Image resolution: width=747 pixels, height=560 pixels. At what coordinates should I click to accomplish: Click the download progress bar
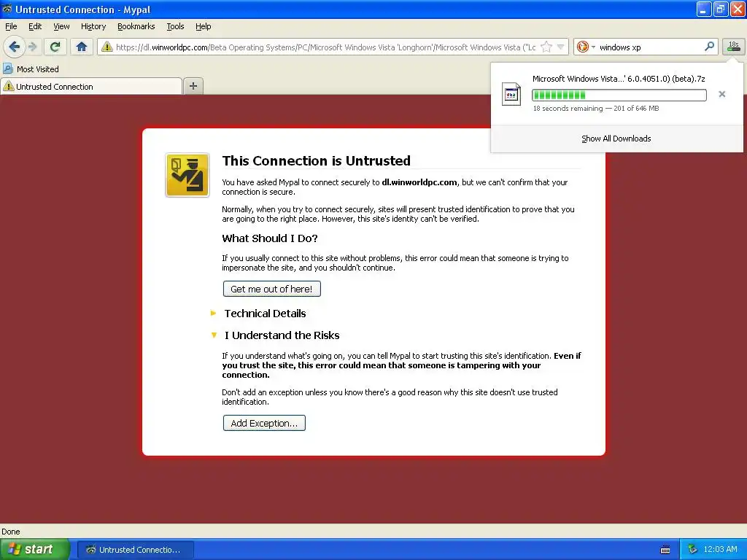tap(619, 95)
